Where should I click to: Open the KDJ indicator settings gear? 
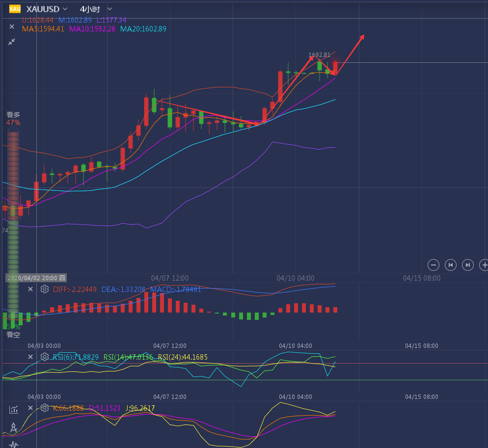(44, 408)
